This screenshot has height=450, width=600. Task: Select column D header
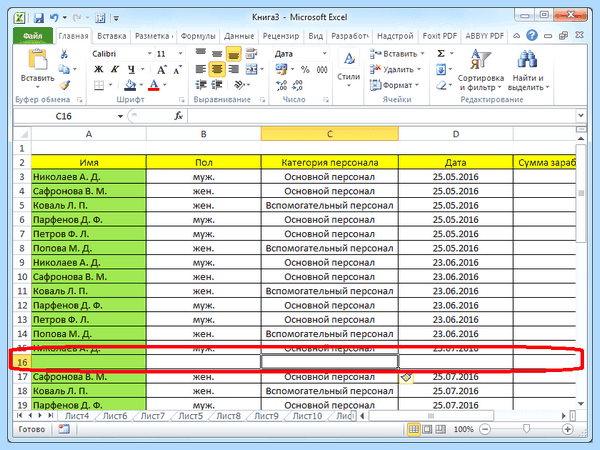(455, 134)
